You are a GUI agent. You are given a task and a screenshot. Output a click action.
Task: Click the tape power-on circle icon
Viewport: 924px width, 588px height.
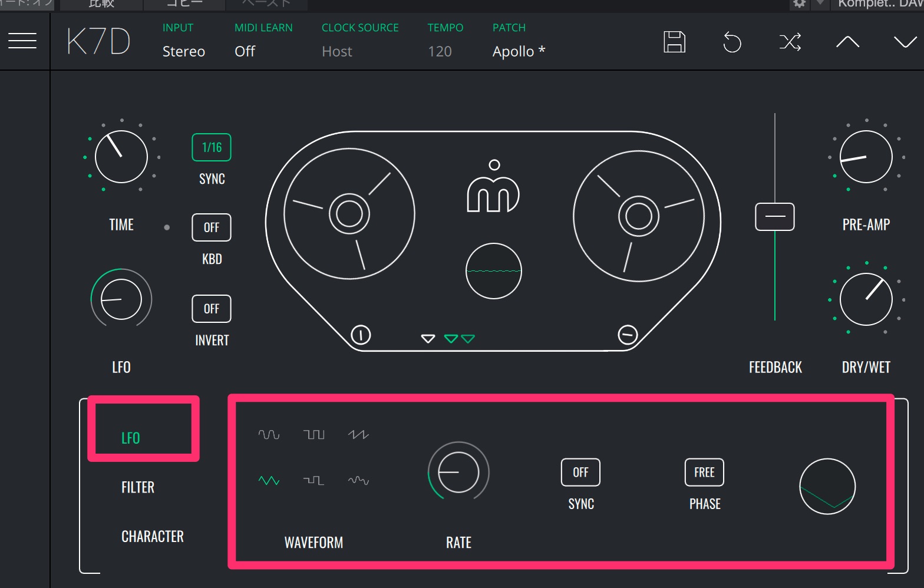pos(361,335)
